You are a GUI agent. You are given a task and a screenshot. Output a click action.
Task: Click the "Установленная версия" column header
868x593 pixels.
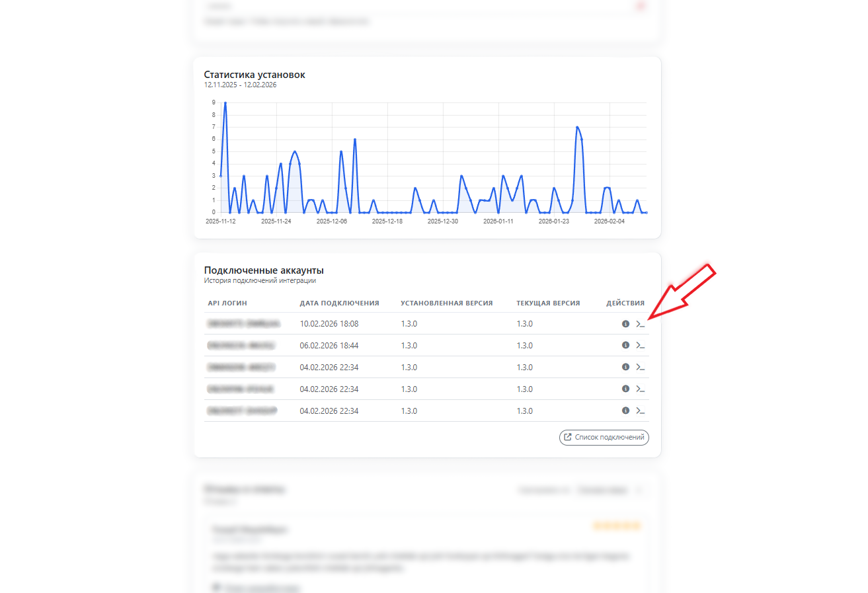[x=446, y=303]
